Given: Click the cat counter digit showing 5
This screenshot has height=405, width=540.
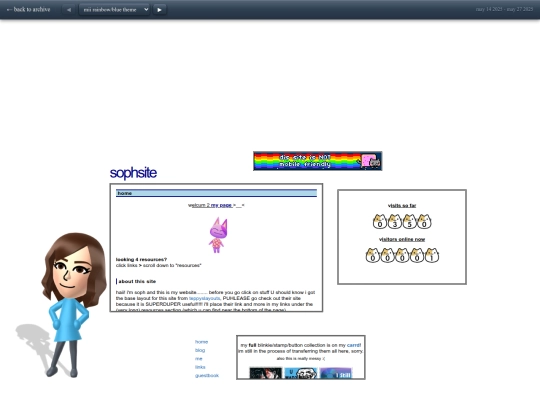Looking at the screenshot, I should pyautogui.click(x=409, y=221).
